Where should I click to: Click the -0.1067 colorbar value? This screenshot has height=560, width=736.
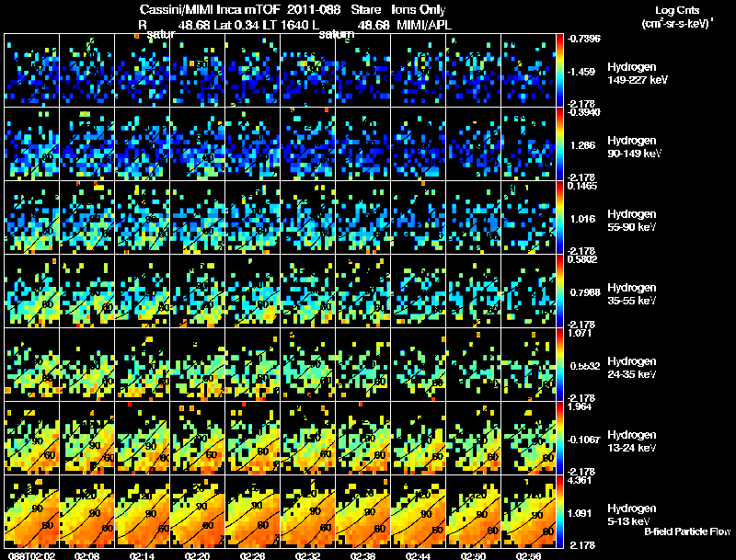tap(583, 440)
